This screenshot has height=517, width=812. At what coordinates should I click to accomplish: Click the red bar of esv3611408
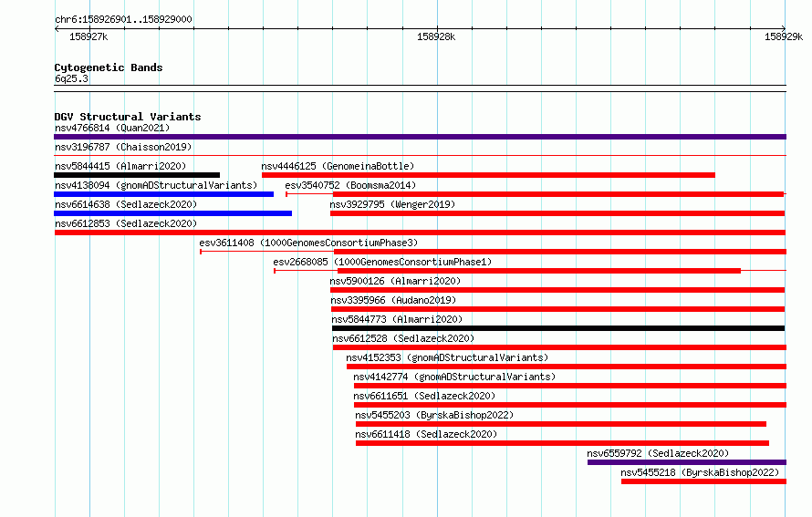click(x=560, y=252)
